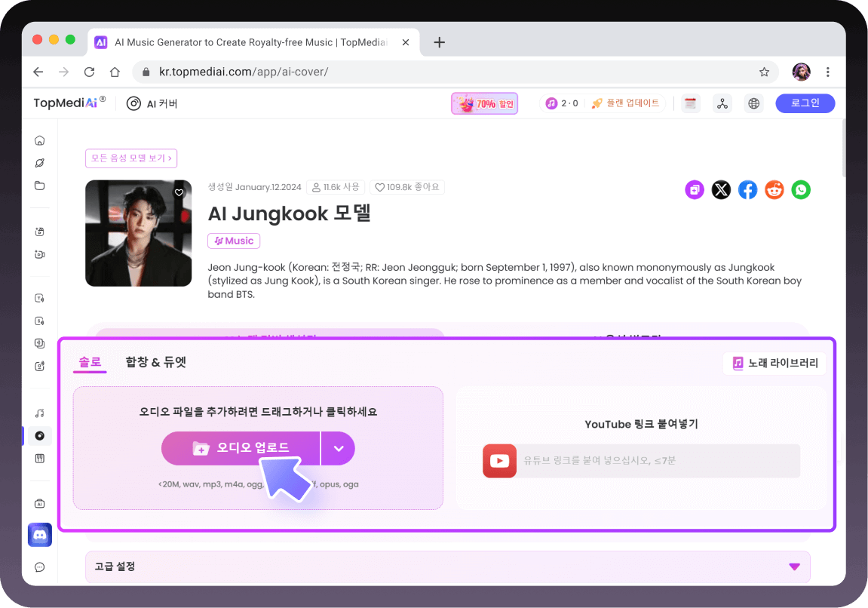Open the language globe icon
The image size is (868, 608).
753,103
